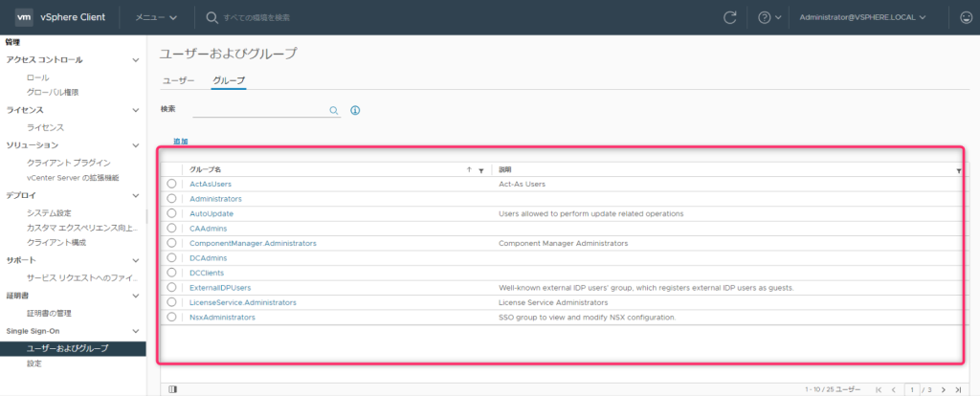
Task: Go to next page of groups
Action: (x=944, y=389)
